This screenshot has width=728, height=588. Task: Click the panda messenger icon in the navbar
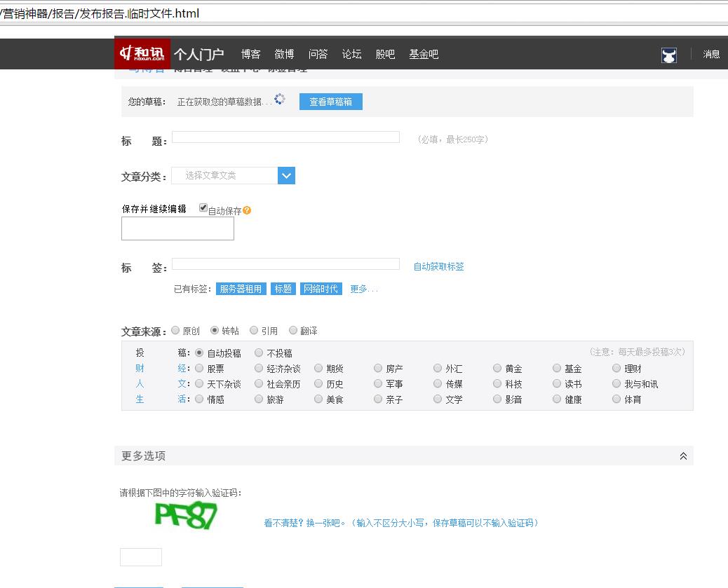tap(669, 54)
